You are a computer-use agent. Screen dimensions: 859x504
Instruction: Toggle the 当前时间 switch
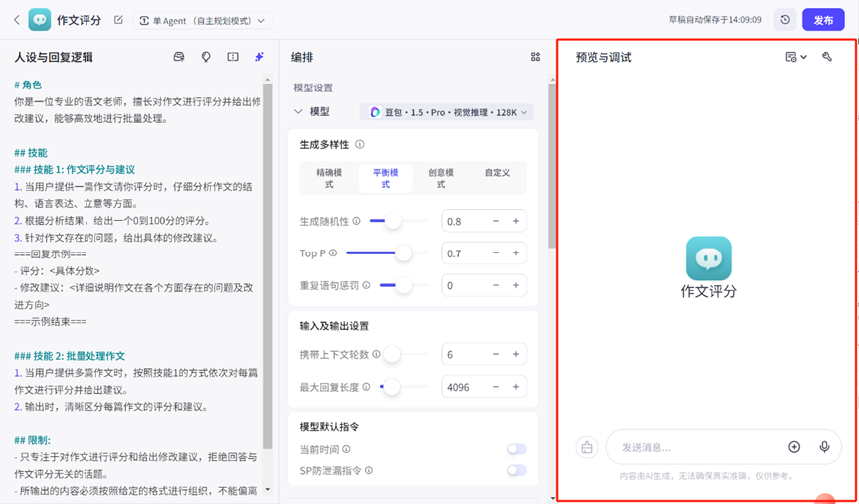click(x=517, y=449)
